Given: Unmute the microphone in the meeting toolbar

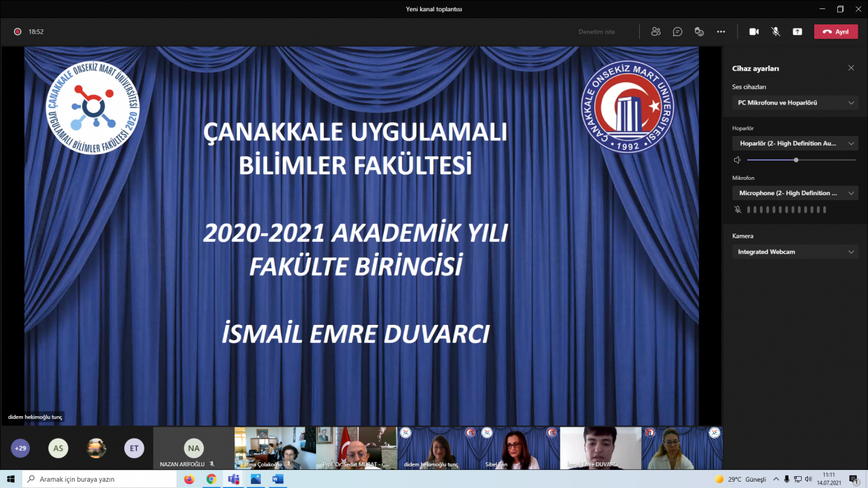Looking at the screenshot, I should click(x=775, y=31).
